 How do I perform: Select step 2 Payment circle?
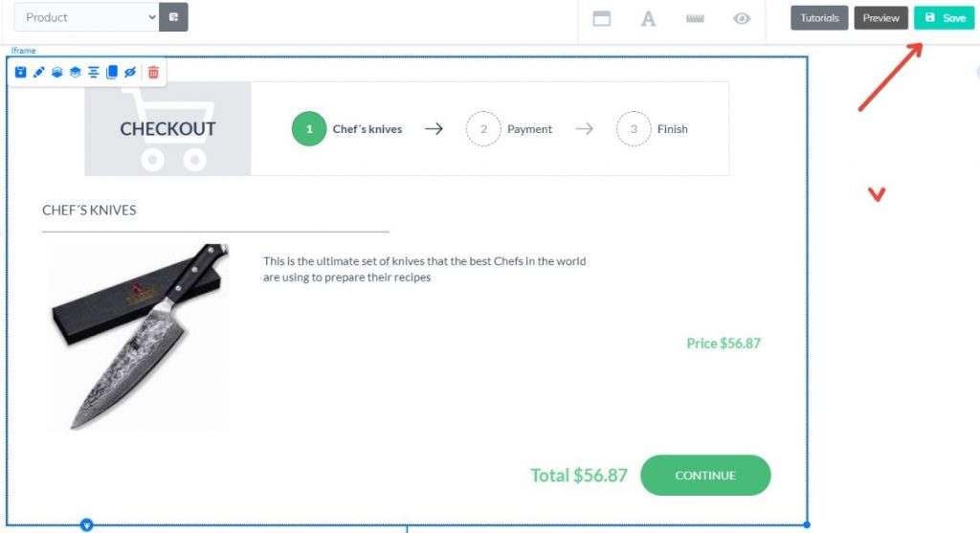coord(483,129)
